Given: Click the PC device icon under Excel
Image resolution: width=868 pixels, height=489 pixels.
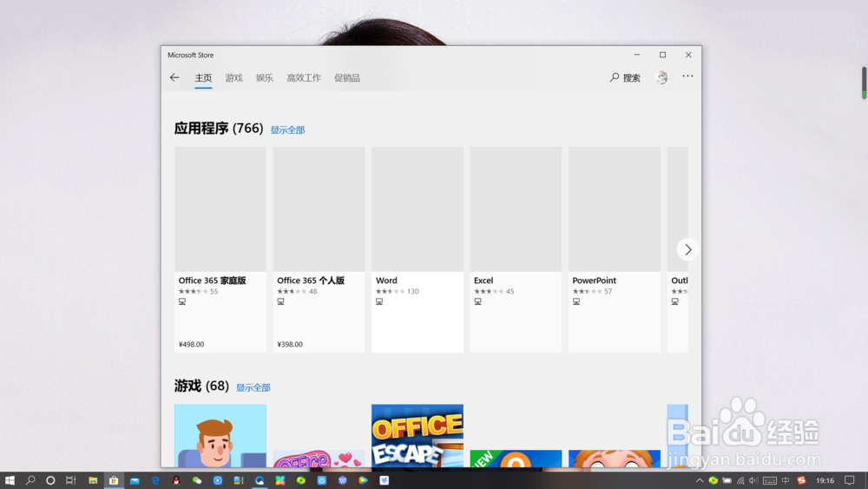Looking at the screenshot, I should (x=477, y=301).
